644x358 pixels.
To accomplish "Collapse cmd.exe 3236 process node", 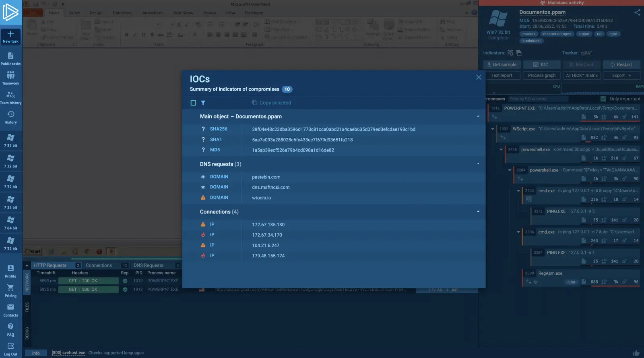I will click(x=518, y=232).
